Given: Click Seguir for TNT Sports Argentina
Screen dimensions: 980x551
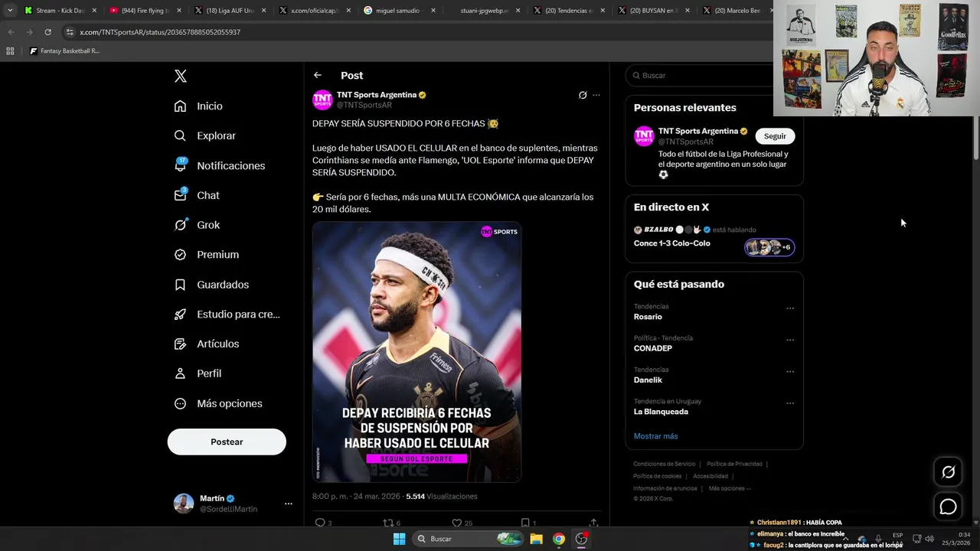Looking at the screenshot, I should (775, 136).
